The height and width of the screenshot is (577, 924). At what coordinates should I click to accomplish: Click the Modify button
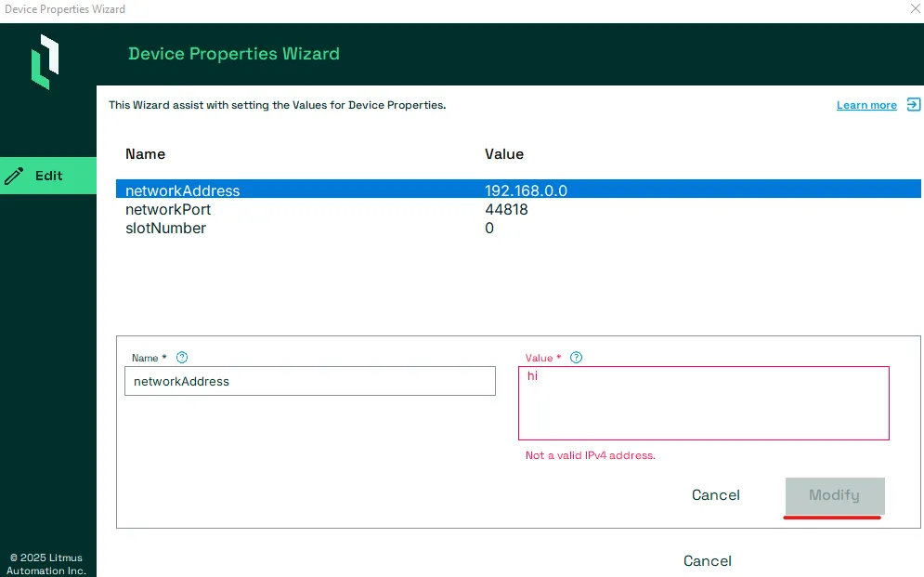coord(835,495)
